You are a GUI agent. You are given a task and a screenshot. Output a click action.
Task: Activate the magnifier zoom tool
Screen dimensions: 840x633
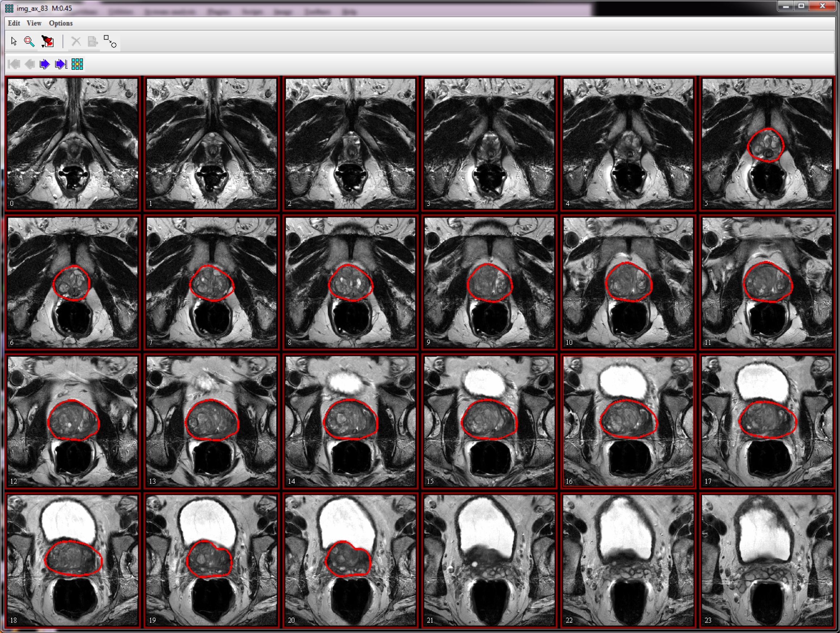pyautogui.click(x=29, y=41)
